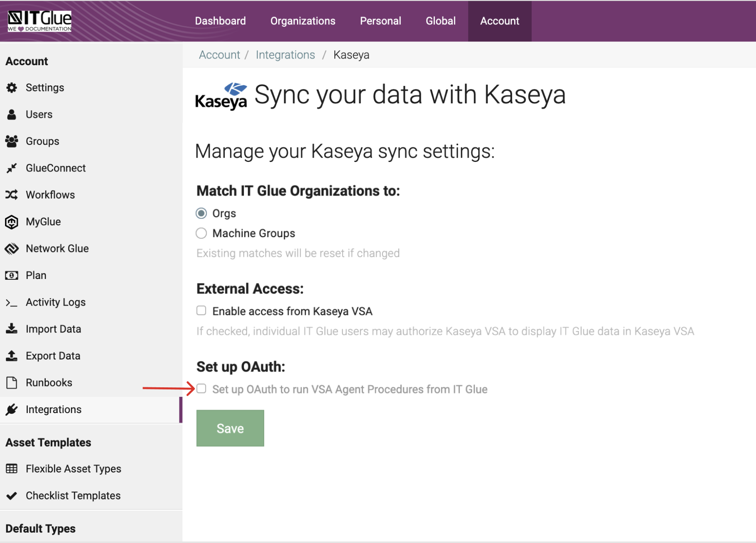Click the IT Glue logo
Viewport: 756px width, 543px height.
[x=39, y=21]
